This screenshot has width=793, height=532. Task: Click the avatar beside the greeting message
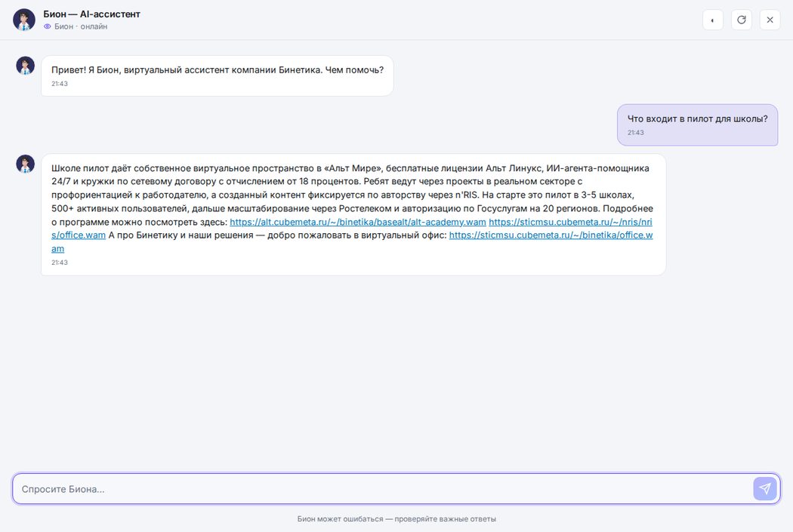coord(25,66)
